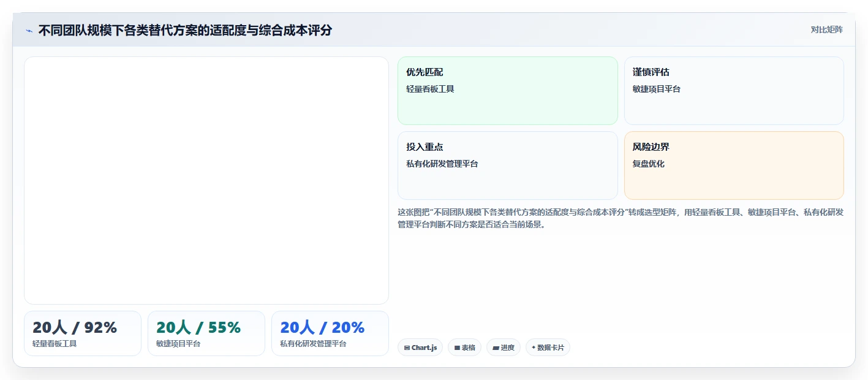Open the 谨慎评估 card
The width and height of the screenshot is (868, 380).
(x=734, y=91)
